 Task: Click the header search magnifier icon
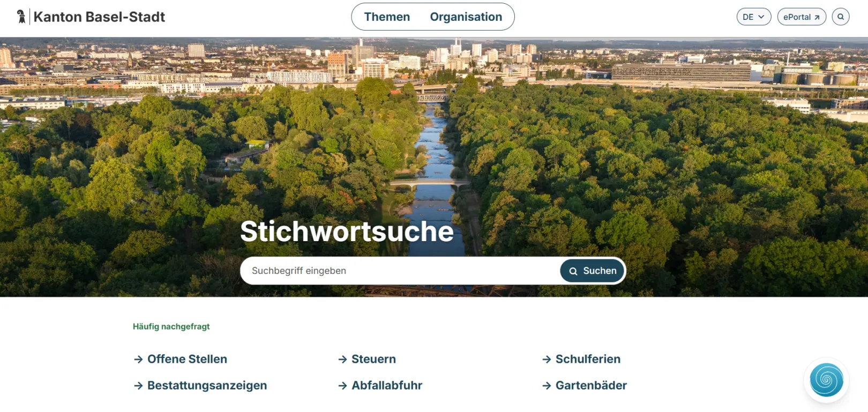(841, 17)
